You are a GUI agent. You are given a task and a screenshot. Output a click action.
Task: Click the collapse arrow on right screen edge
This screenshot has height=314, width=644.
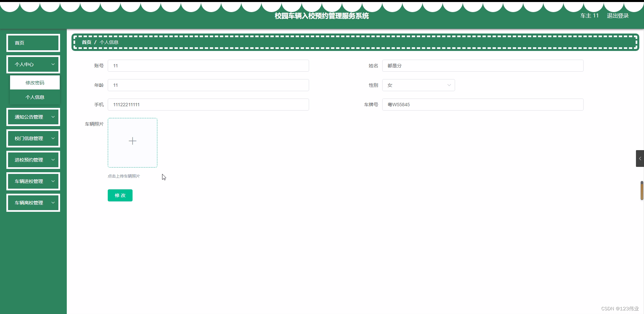(x=640, y=158)
